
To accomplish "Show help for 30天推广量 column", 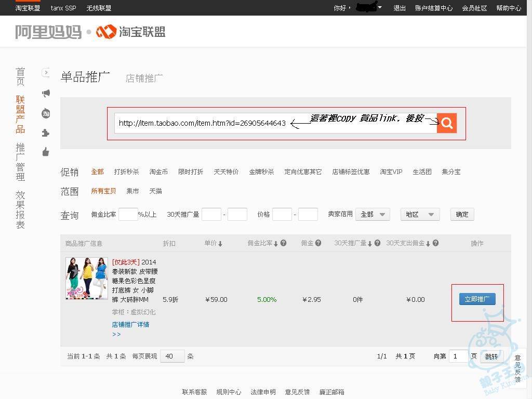I will [x=377, y=243].
